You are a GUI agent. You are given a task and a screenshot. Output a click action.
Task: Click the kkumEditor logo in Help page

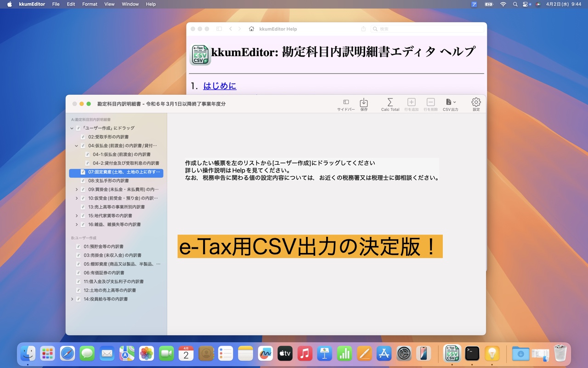tap(200, 55)
